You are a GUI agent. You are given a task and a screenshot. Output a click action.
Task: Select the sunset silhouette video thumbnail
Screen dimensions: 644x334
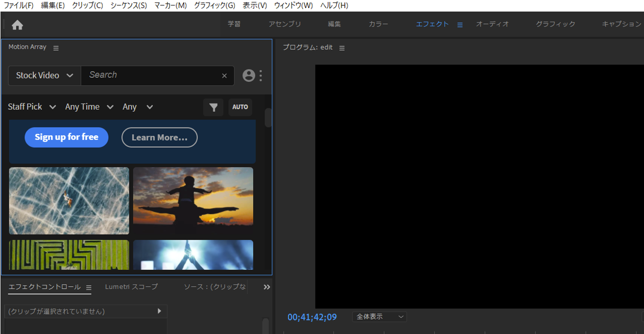pyautogui.click(x=193, y=200)
